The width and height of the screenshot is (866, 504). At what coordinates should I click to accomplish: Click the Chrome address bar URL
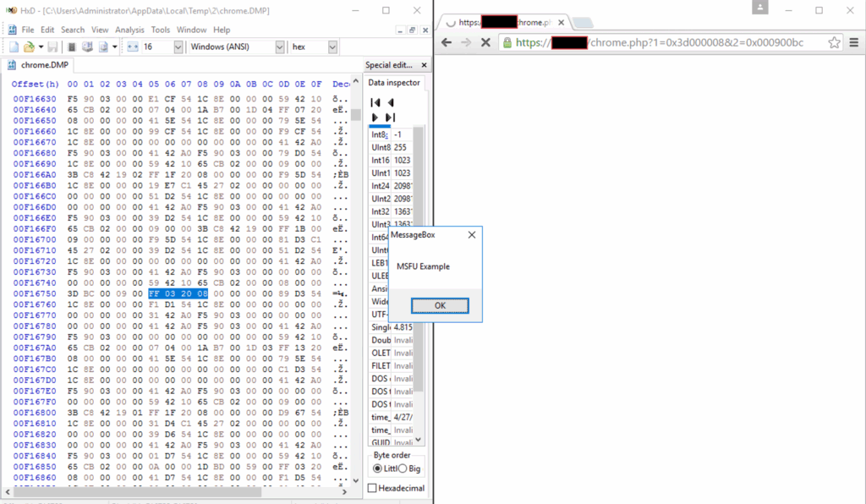[660, 42]
